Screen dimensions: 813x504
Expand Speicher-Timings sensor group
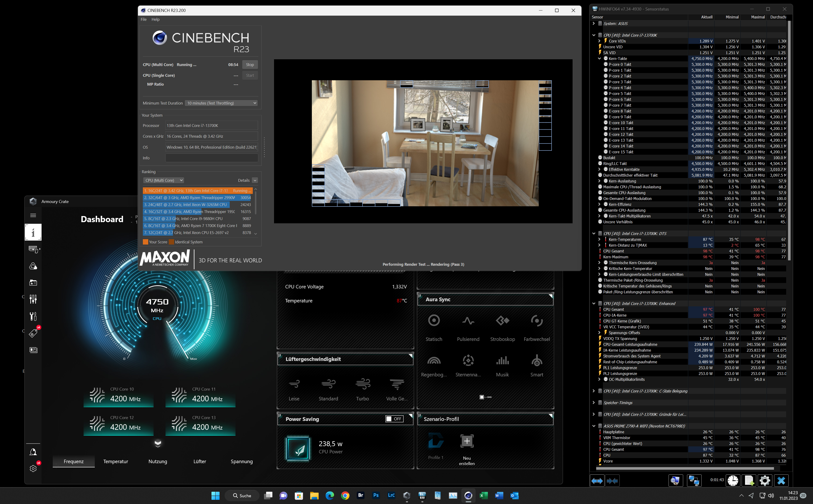(x=594, y=403)
